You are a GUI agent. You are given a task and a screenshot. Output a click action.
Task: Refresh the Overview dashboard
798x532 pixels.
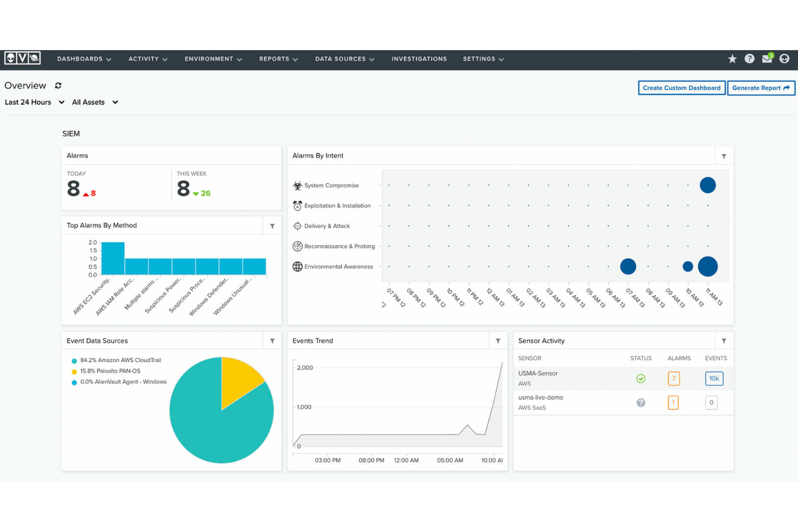coord(58,86)
